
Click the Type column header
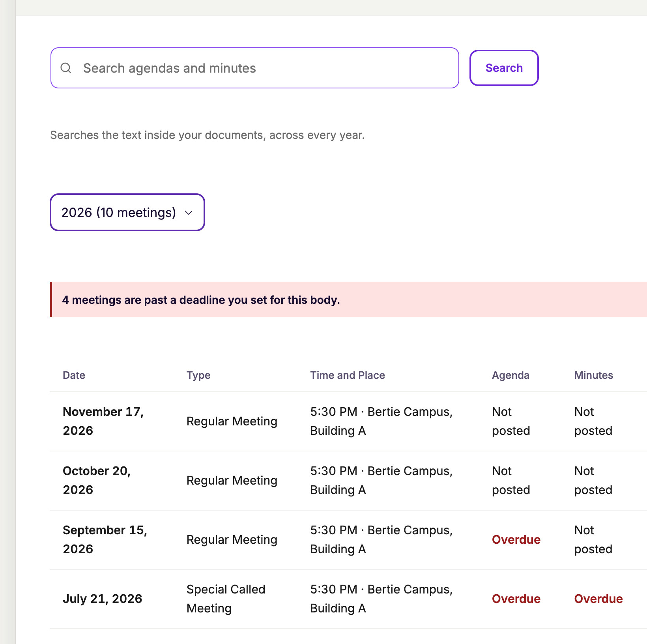[x=198, y=375]
